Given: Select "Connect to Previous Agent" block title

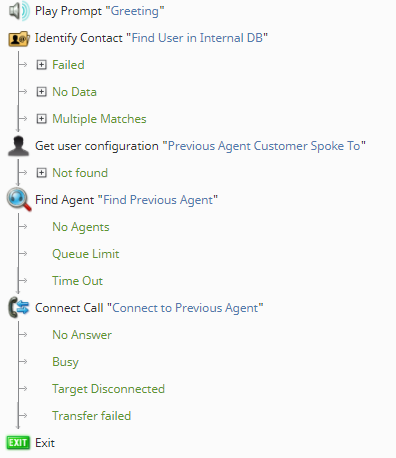Looking at the screenshot, I should tap(185, 308).
